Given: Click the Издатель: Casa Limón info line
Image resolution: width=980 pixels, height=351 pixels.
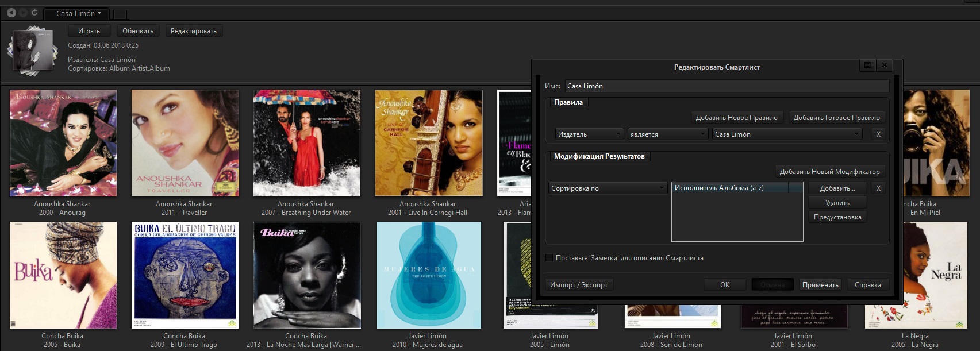Looking at the screenshot, I should 102,60.
